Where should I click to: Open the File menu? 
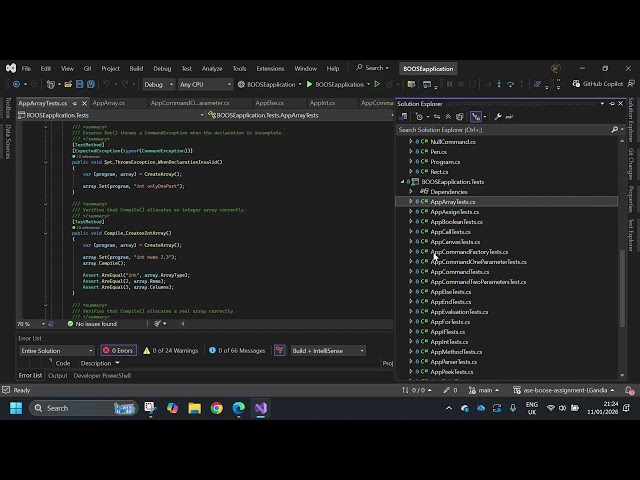click(x=26, y=69)
